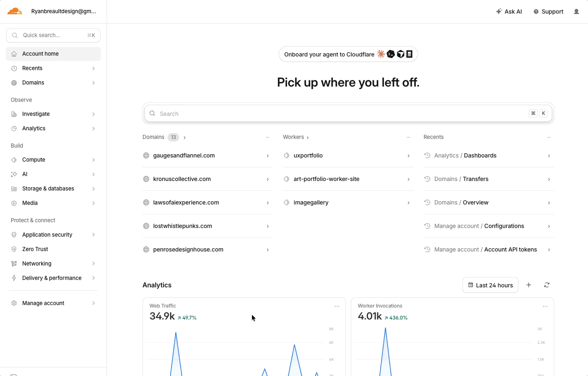
Task: Click the Zero Trust icon
Action: tap(14, 249)
